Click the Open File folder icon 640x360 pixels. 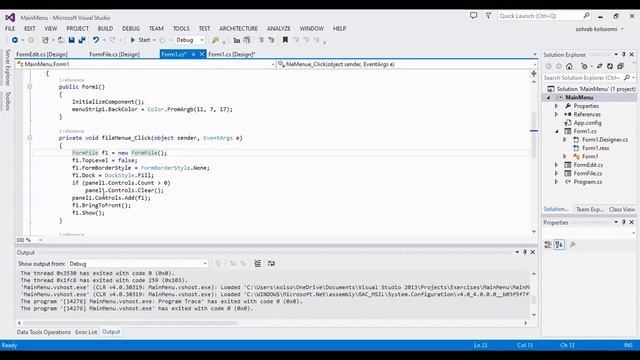click(x=61, y=40)
